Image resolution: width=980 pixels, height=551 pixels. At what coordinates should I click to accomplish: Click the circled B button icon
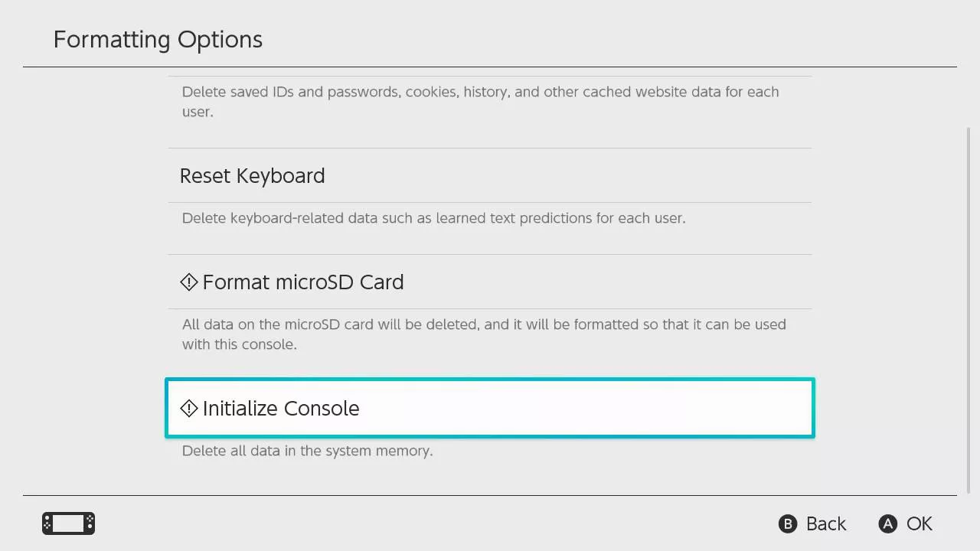[x=788, y=523]
